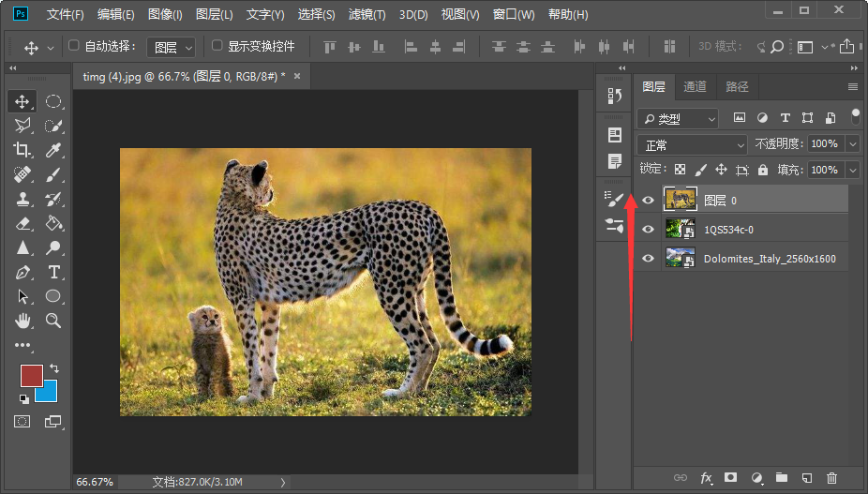Open the 图像(I) menu
The width and height of the screenshot is (868, 494).
point(165,14)
